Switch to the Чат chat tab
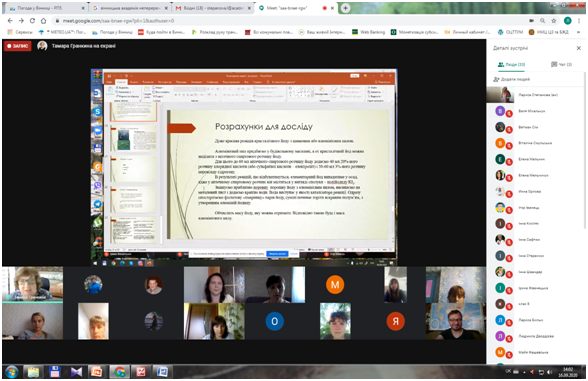588x381 pixels. [x=561, y=64]
